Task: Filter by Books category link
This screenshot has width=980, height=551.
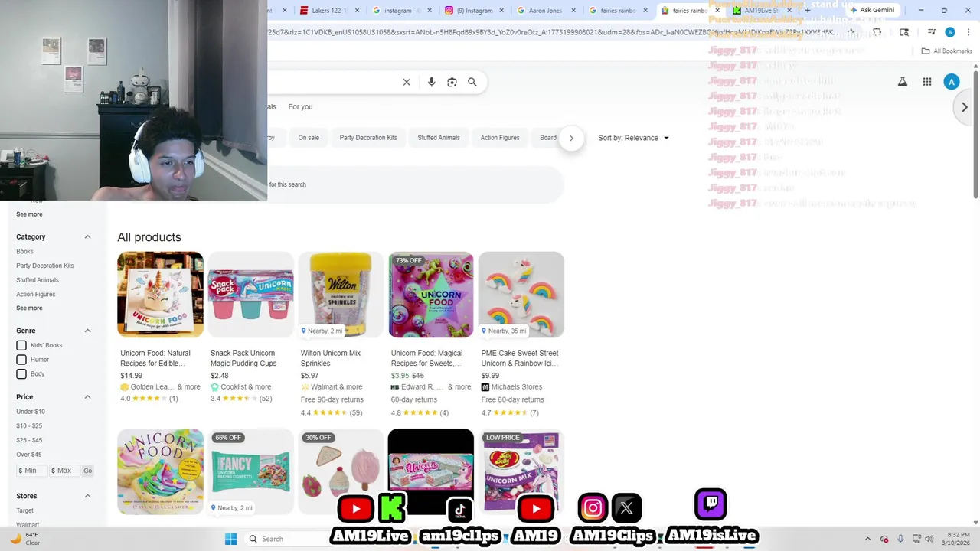Action: click(x=24, y=252)
